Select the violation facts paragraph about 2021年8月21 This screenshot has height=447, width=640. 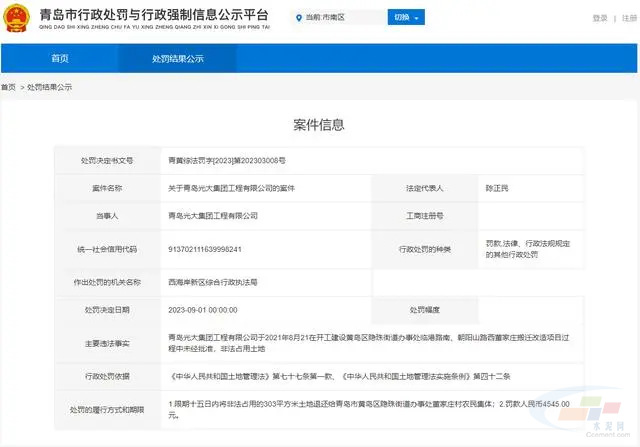(x=369, y=343)
